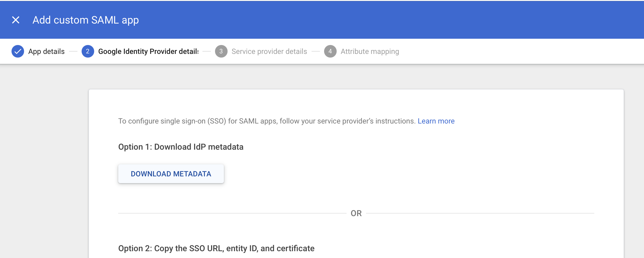
Task: Open Service provider details step
Action: pyautogui.click(x=269, y=51)
